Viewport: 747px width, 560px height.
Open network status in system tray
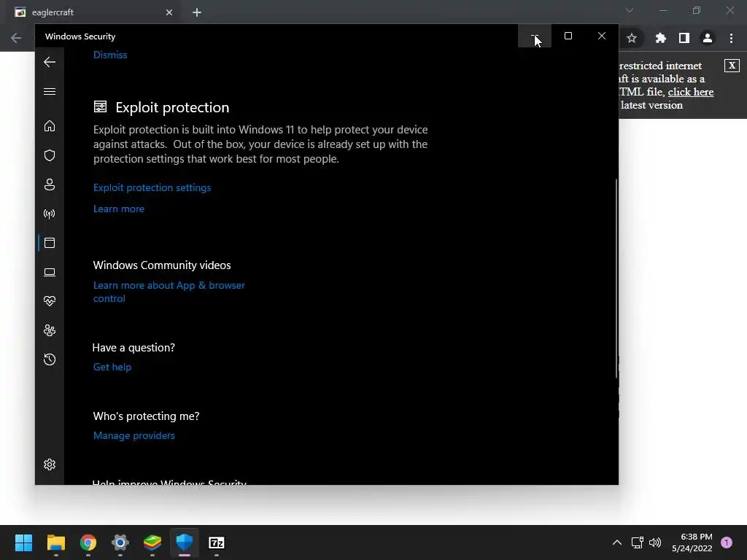(638, 542)
